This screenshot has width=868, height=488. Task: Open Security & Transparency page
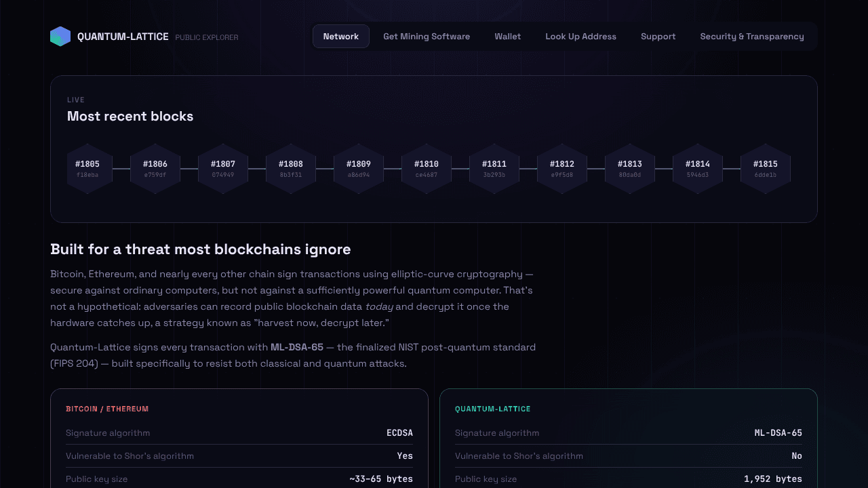pyautogui.click(x=752, y=37)
